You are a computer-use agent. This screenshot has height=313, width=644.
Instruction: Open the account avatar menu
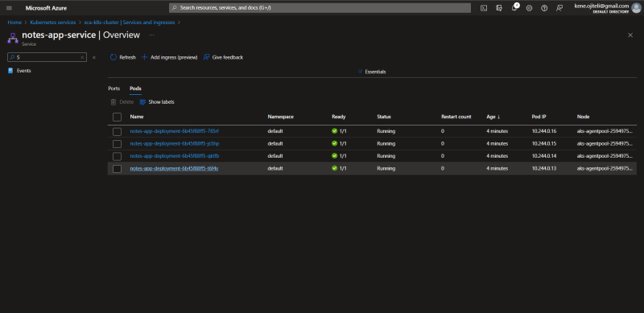(x=636, y=8)
